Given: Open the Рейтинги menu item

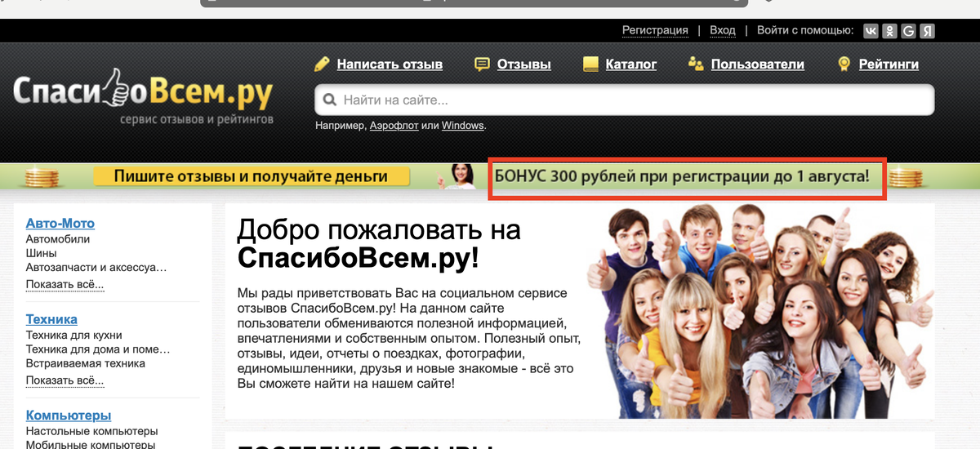Looking at the screenshot, I should point(889,64).
